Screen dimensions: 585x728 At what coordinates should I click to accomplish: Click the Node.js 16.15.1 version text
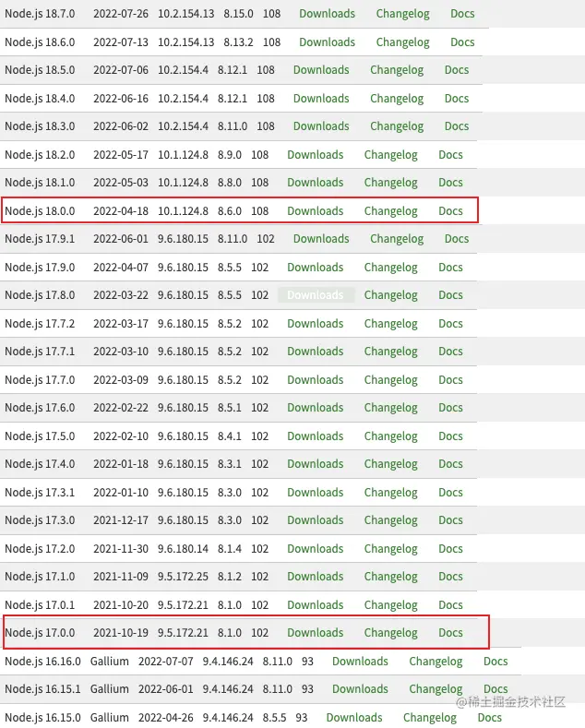42,689
